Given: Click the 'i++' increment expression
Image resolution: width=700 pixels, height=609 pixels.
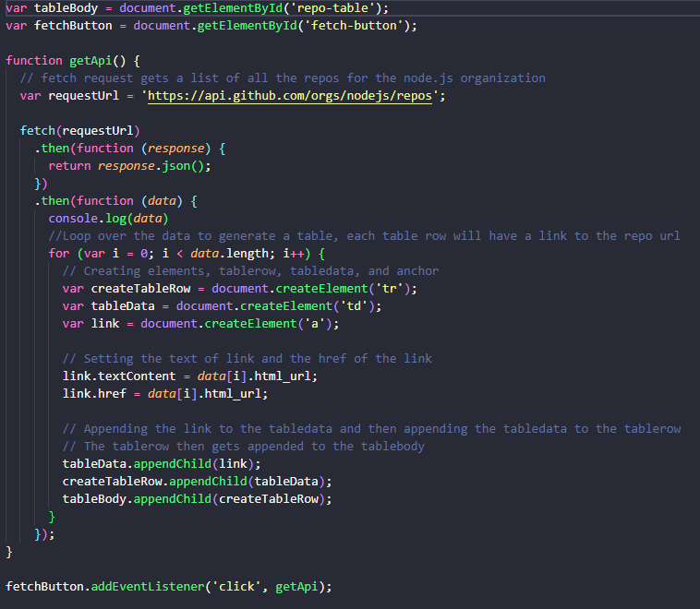Looking at the screenshot, I should (x=294, y=254).
